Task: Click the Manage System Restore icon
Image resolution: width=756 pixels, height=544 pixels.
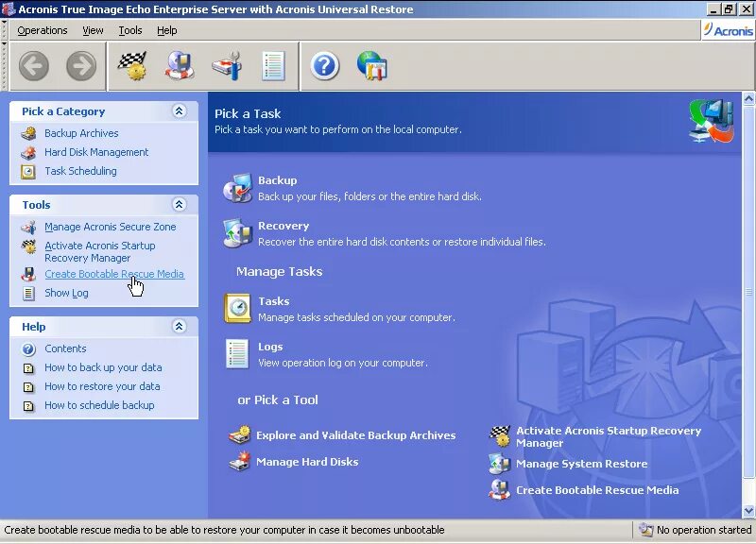Action: (500, 464)
